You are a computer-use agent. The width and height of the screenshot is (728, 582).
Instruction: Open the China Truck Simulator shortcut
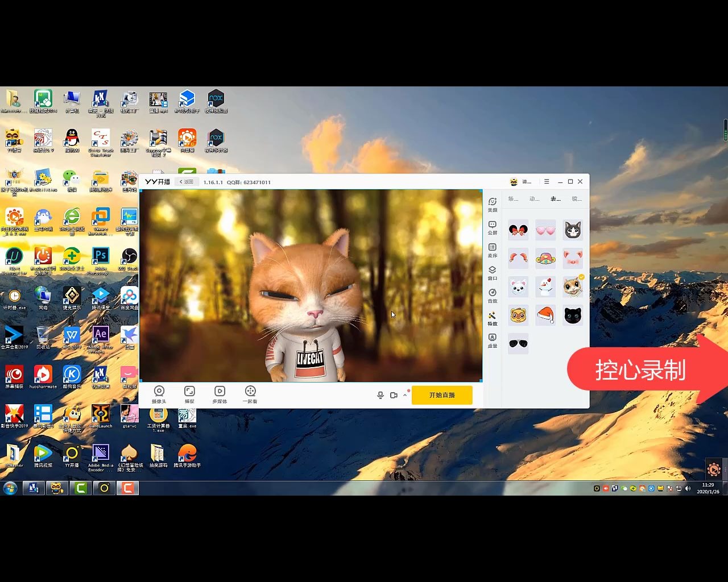[x=101, y=143]
